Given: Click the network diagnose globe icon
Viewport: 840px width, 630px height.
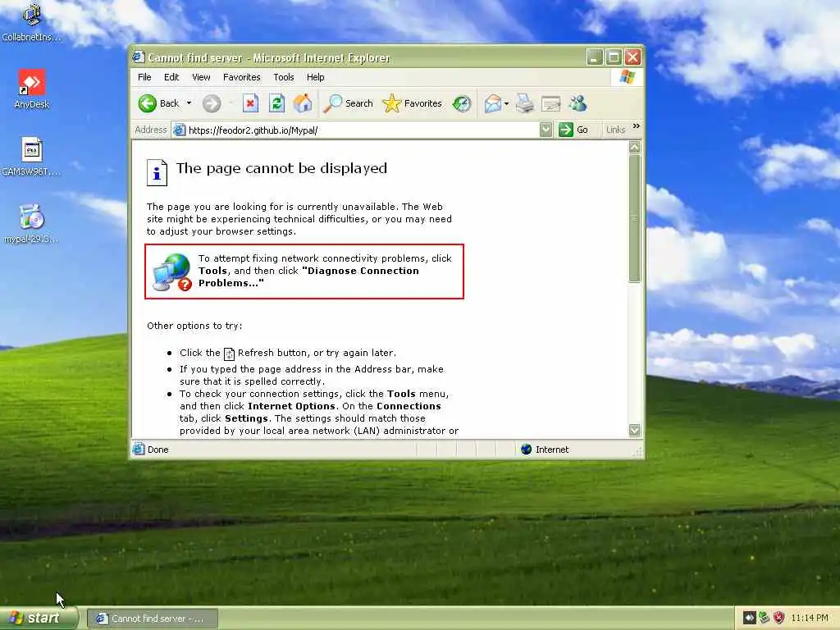Looking at the screenshot, I should tap(171, 272).
